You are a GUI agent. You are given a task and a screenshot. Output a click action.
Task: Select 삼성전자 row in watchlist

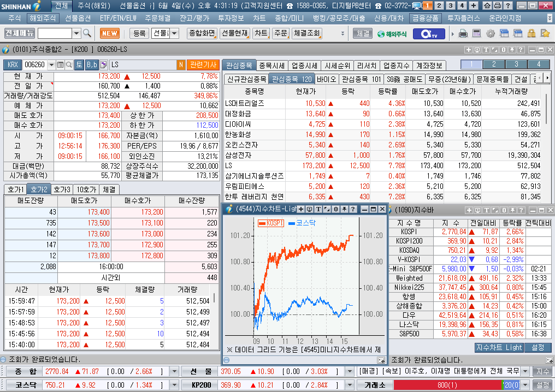382,155
